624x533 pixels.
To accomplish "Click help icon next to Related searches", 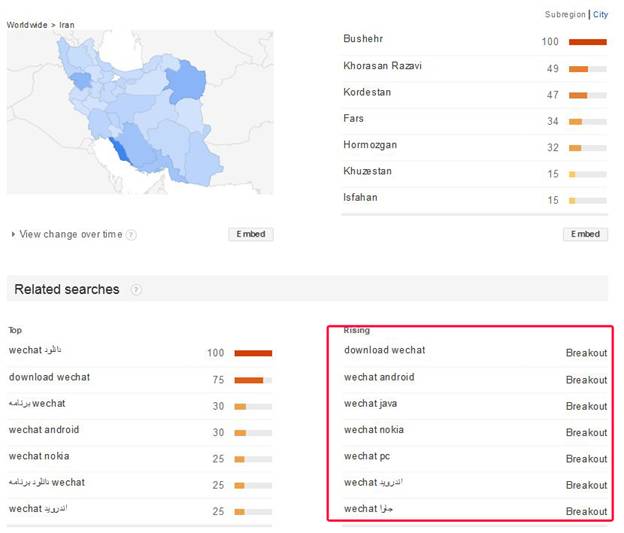I will coord(136,290).
